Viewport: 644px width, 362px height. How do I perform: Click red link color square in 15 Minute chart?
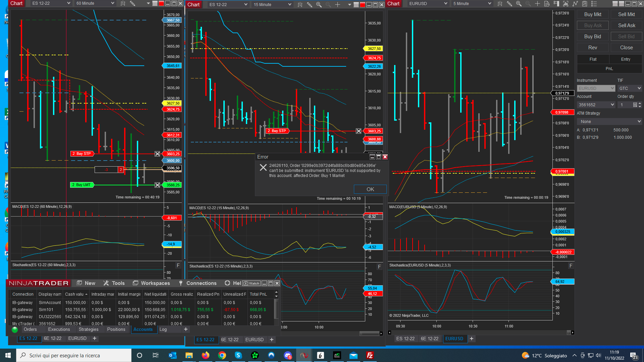[362, 5]
